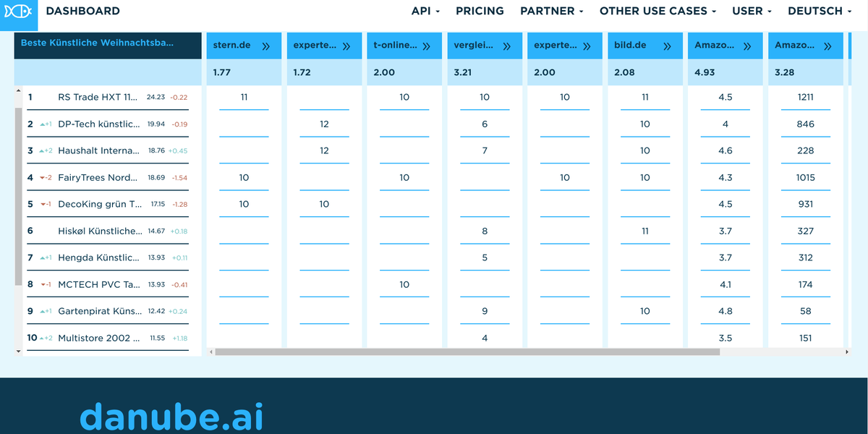Click the stern.de weight value 1.77
868x434 pixels.
click(x=222, y=72)
